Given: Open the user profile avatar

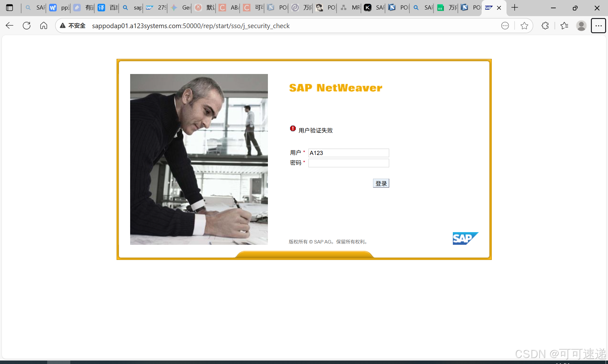Looking at the screenshot, I should coord(581,26).
